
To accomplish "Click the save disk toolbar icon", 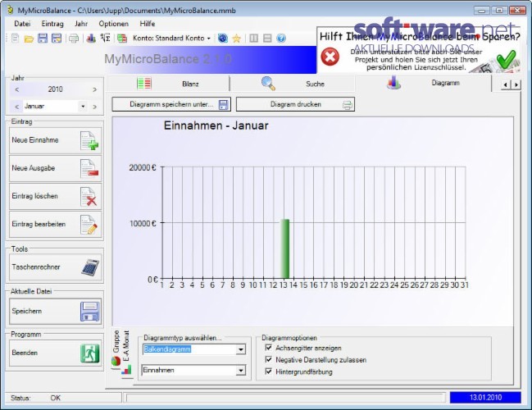I will (x=43, y=38).
